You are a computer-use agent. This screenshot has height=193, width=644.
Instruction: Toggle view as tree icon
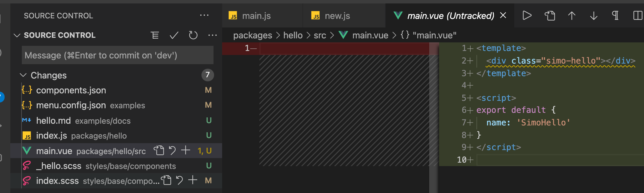click(x=155, y=35)
